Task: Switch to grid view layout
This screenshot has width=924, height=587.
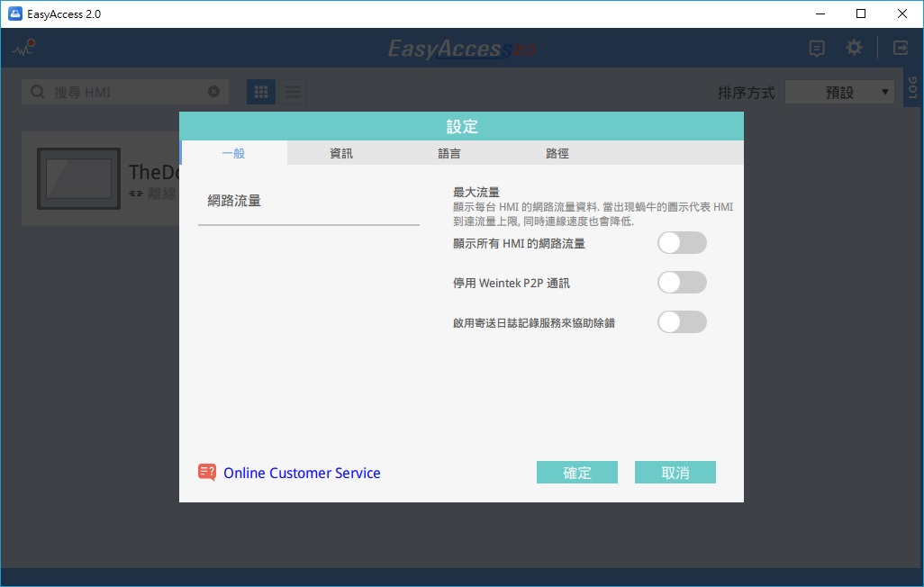Action: [x=261, y=92]
